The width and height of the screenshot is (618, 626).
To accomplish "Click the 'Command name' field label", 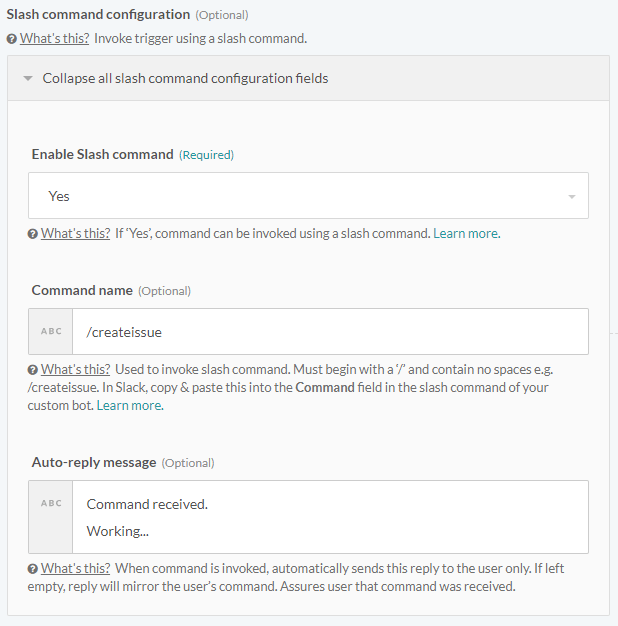I will [82, 290].
